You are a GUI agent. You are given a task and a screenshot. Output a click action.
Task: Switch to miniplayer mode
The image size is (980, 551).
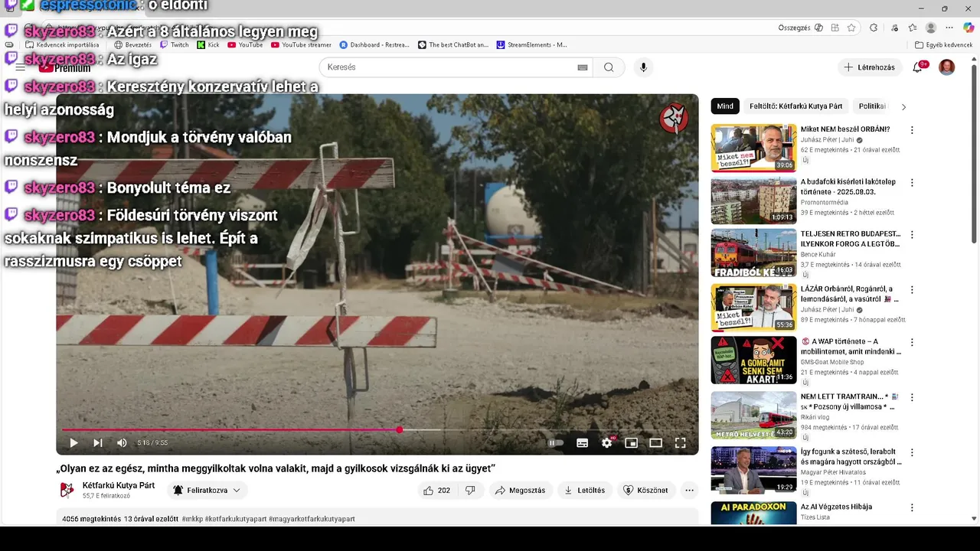coord(631,443)
